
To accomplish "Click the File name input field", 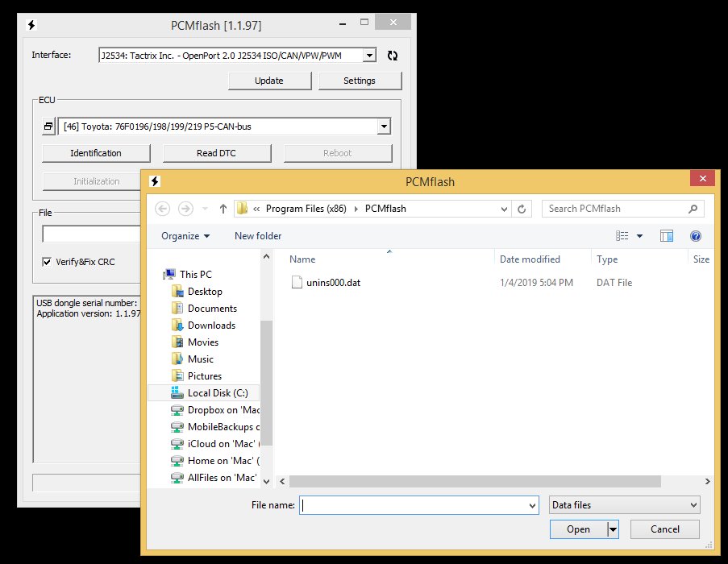I will point(414,505).
